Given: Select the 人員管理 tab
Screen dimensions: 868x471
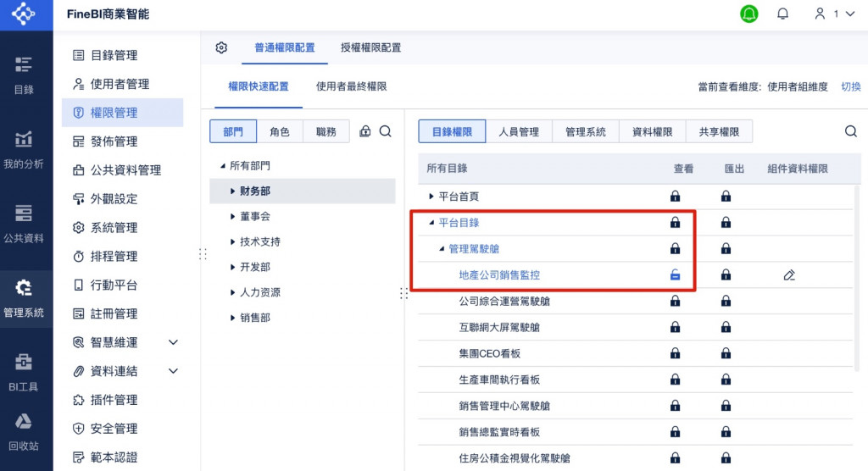Looking at the screenshot, I should [519, 131].
